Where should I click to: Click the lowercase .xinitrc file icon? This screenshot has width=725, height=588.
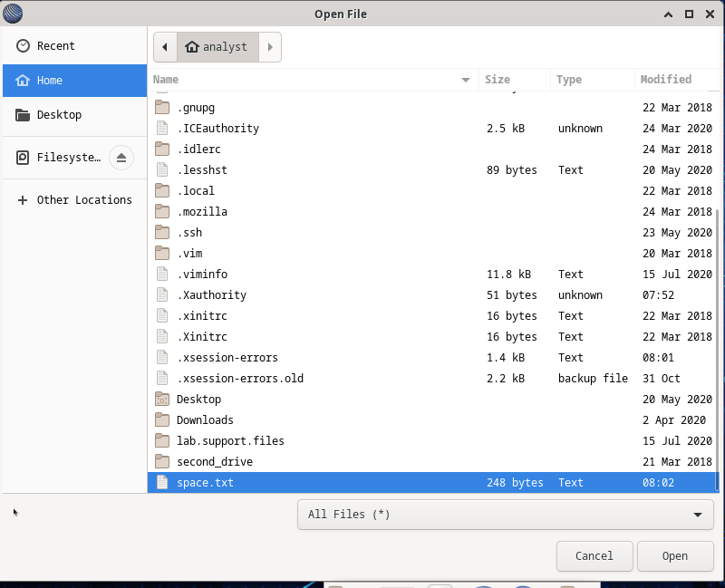click(162, 315)
